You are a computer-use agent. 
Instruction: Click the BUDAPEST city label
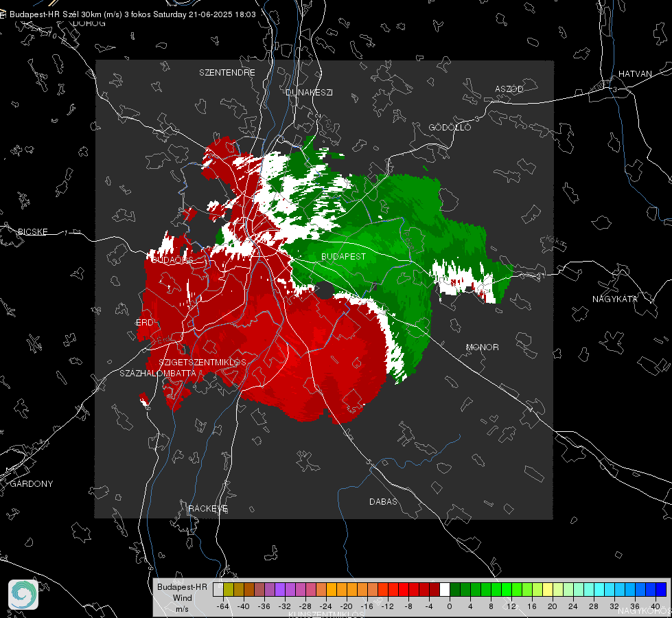[x=344, y=256]
